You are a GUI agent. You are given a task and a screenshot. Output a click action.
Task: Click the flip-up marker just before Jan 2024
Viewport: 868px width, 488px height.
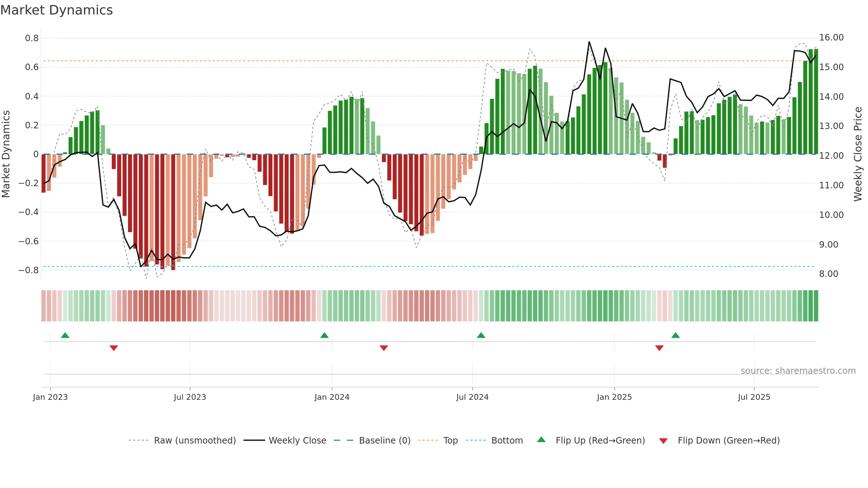tap(324, 335)
